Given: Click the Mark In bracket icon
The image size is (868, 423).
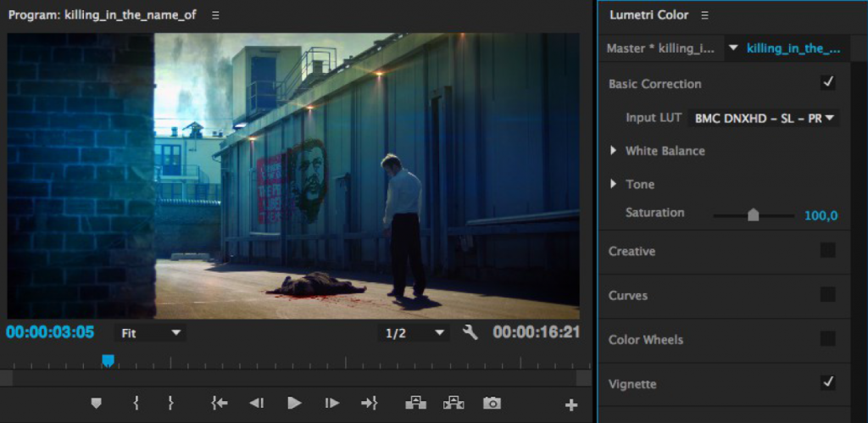Looking at the screenshot, I should (x=136, y=403).
